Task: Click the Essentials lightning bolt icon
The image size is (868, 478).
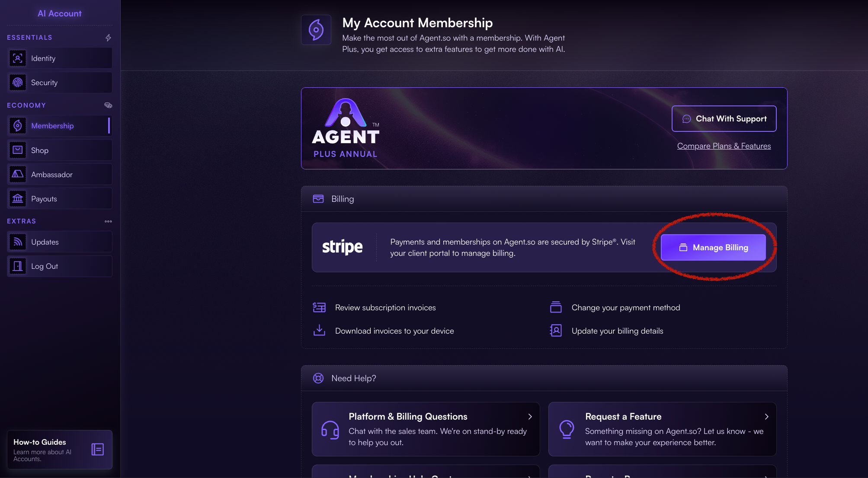Action: pos(108,38)
